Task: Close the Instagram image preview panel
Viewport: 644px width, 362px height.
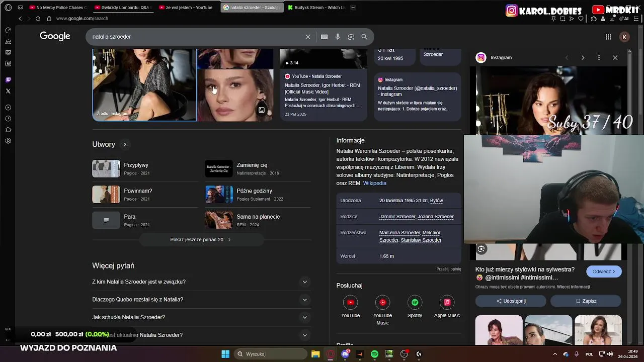Action: pyautogui.click(x=615, y=58)
